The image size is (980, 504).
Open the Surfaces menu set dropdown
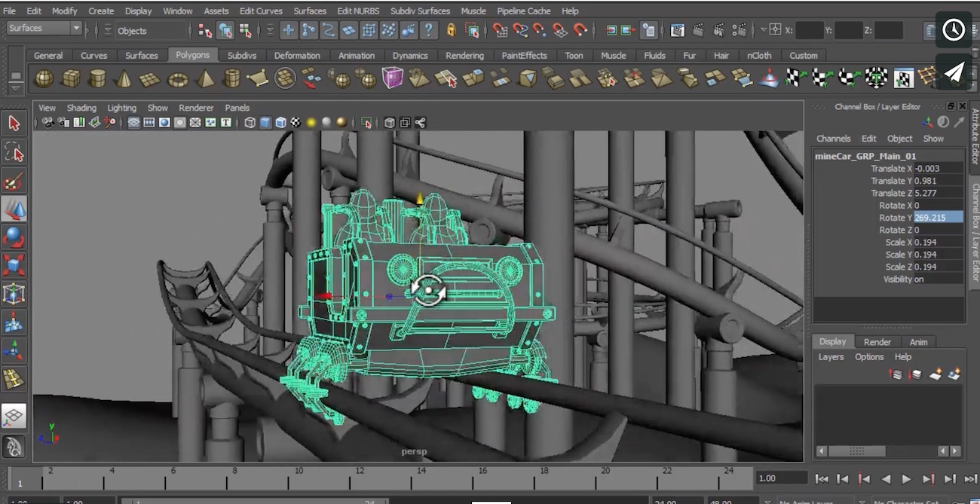pyautogui.click(x=44, y=29)
